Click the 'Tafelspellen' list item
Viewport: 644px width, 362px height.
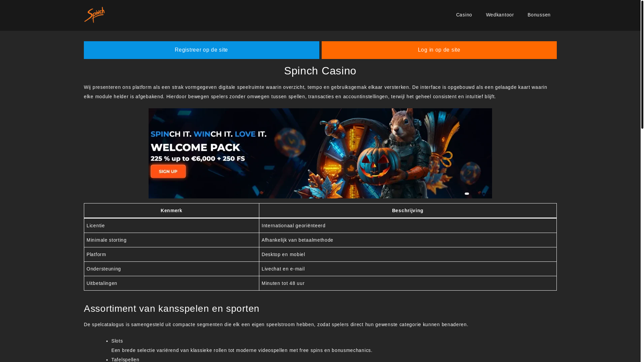click(x=125, y=359)
